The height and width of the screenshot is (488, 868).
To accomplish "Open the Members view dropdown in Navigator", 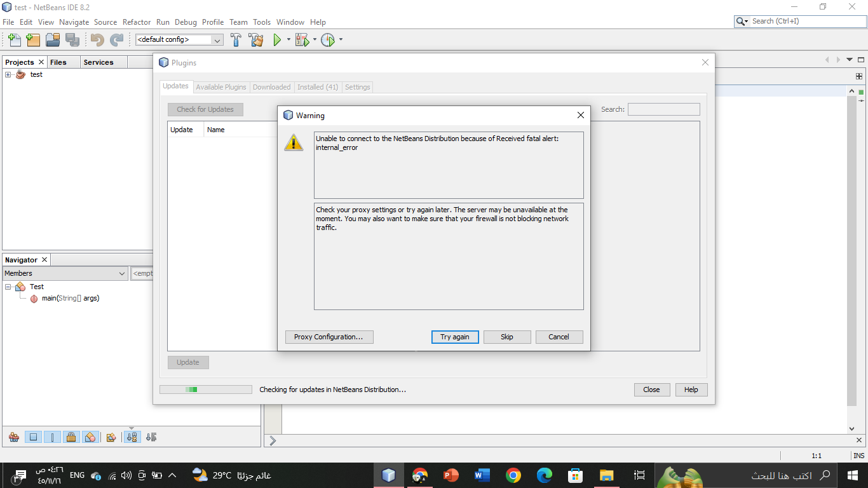I will point(122,273).
